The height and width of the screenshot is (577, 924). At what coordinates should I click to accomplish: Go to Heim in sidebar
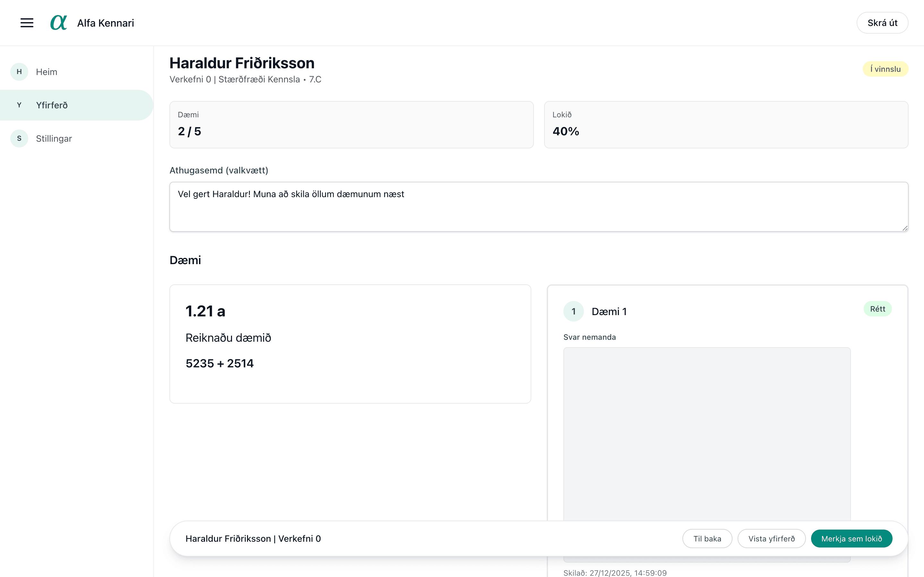pyautogui.click(x=47, y=72)
